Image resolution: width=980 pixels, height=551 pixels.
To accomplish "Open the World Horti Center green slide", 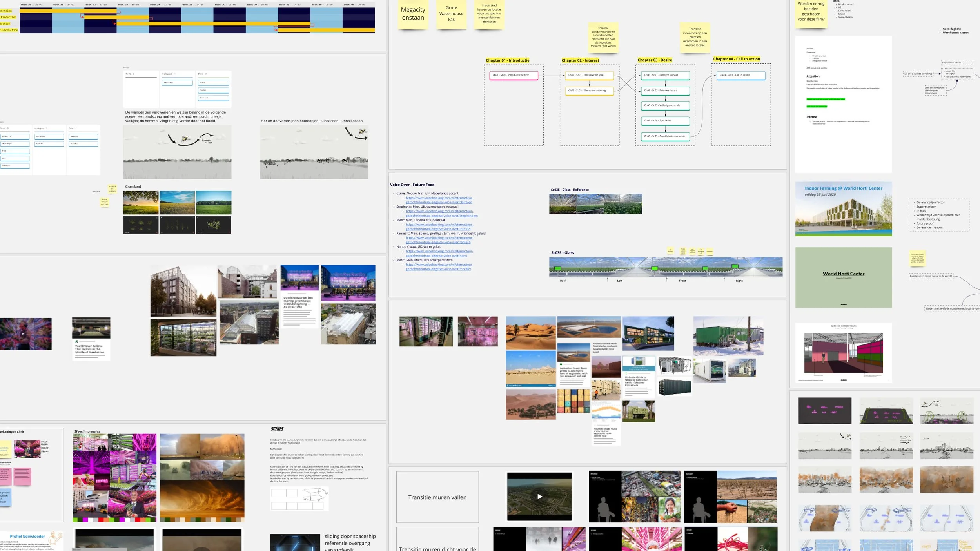I will tap(843, 277).
